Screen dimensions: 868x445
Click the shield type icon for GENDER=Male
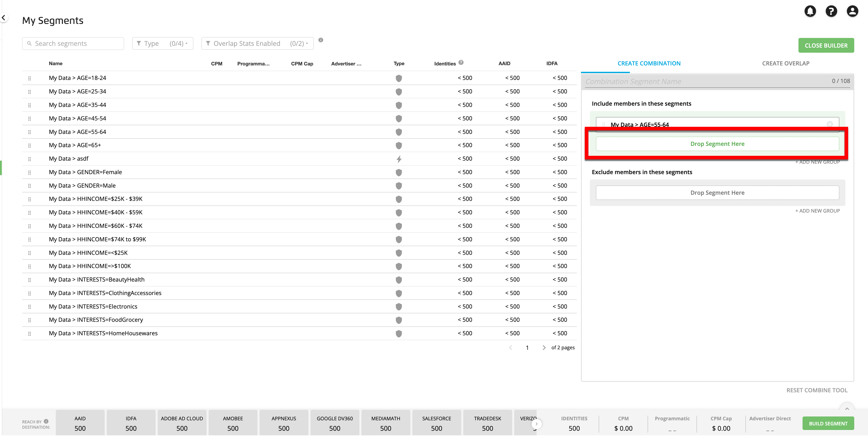tap(399, 186)
